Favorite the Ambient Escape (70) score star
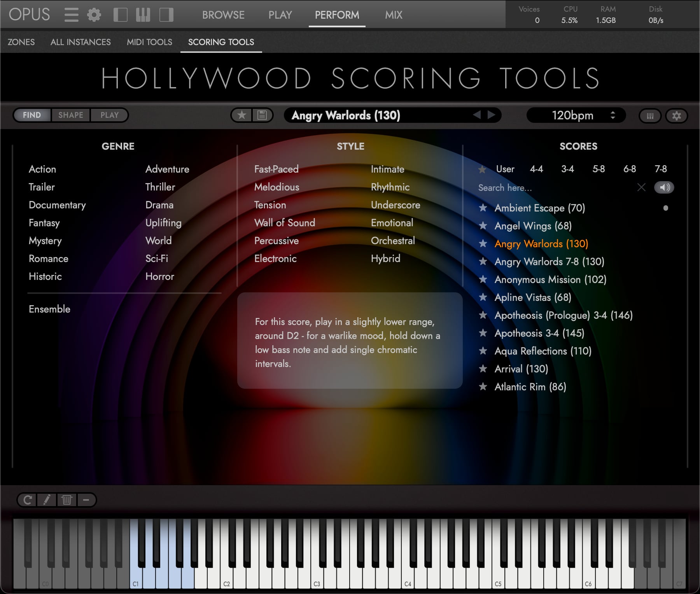This screenshot has width=700, height=594. click(x=483, y=208)
